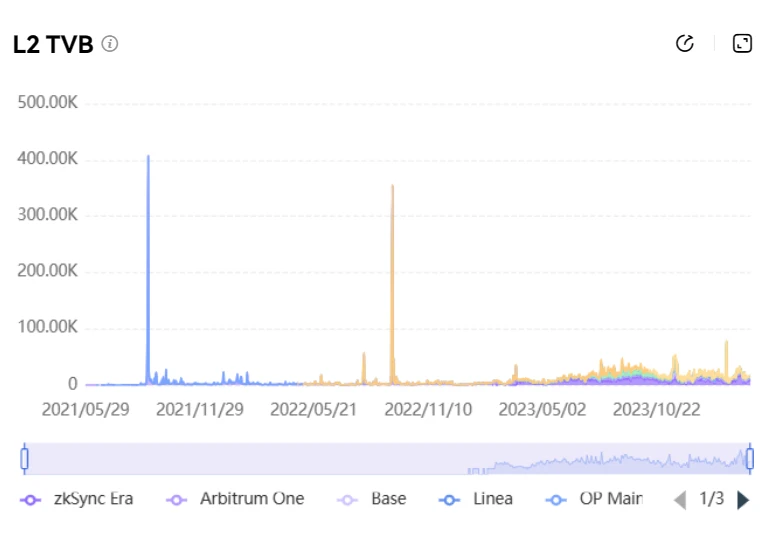This screenshot has width=763, height=537.
Task: Click the L2 TVB chart title
Action: [x=53, y=45]
